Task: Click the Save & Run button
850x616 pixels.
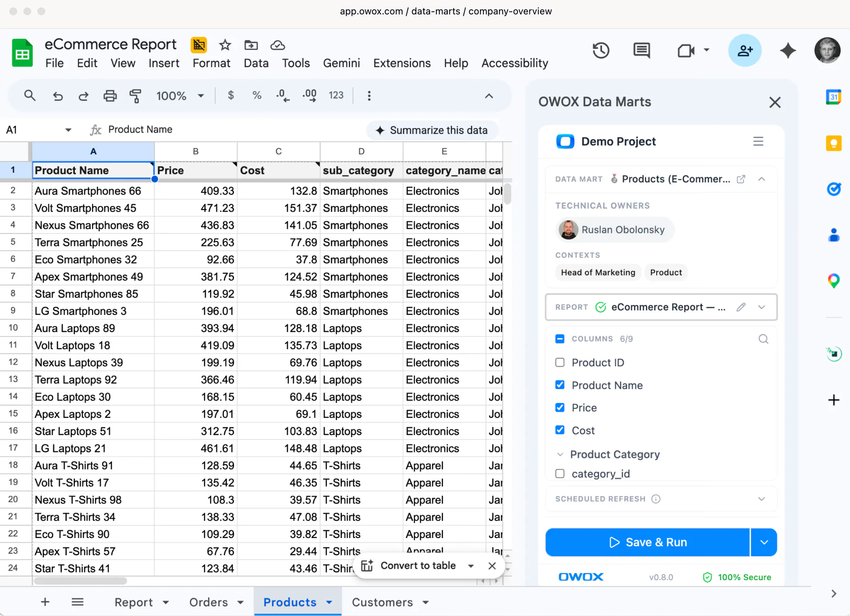Action: (x=648, y=542)
